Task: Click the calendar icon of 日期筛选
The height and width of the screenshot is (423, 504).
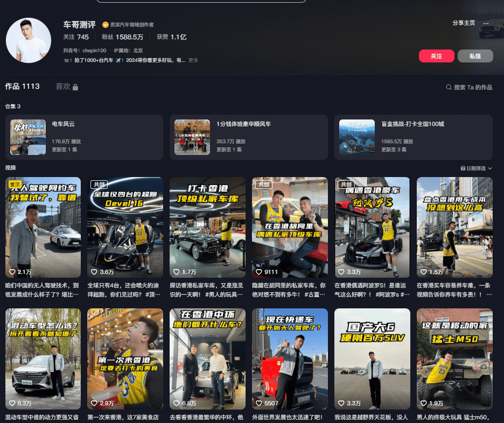Action: [463, 168]
